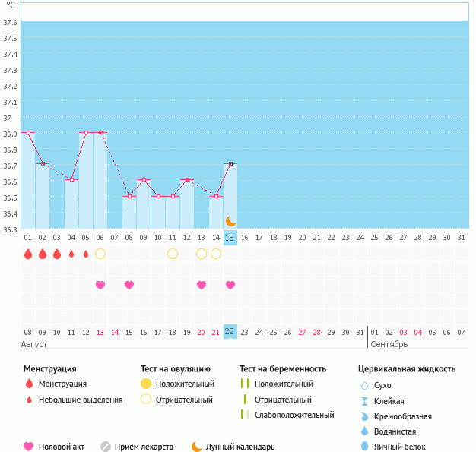This screenshot has height=452, width=476.
Task: Click the ovulation test circle on cycle day 06
Action: (100, 254)
